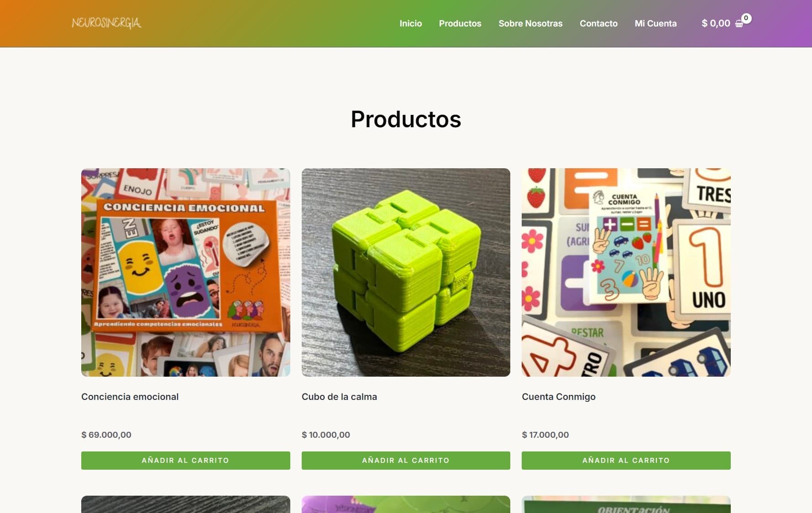The width and height of the screenshot is (812, 513).
Task: Go to Inicio in navigation
Action: click(x=410, y=23)
